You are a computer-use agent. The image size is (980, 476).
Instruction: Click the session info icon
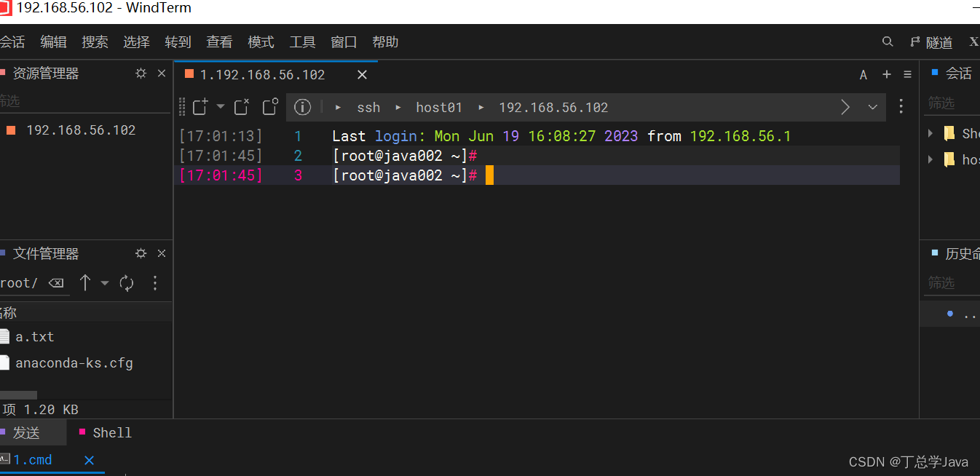303,107
